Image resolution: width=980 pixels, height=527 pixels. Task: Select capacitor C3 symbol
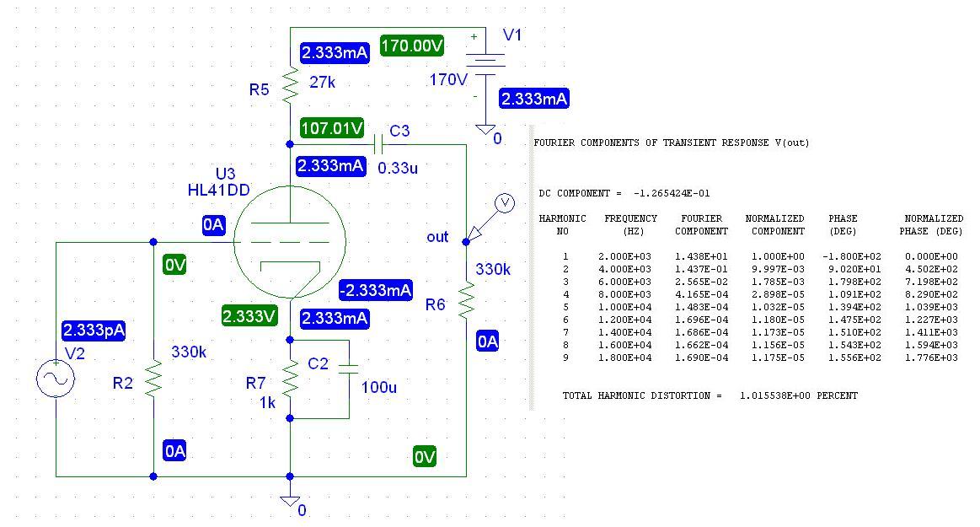378,144
